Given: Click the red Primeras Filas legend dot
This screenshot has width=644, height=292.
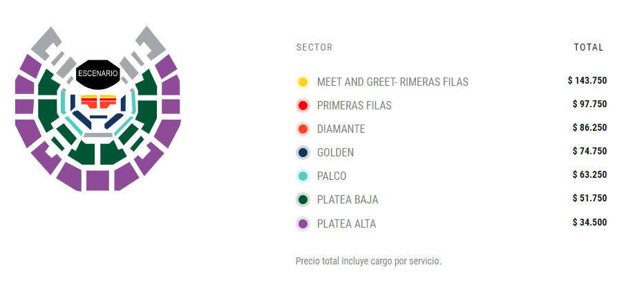Looking at the screenshot, I should click(302, 105).
